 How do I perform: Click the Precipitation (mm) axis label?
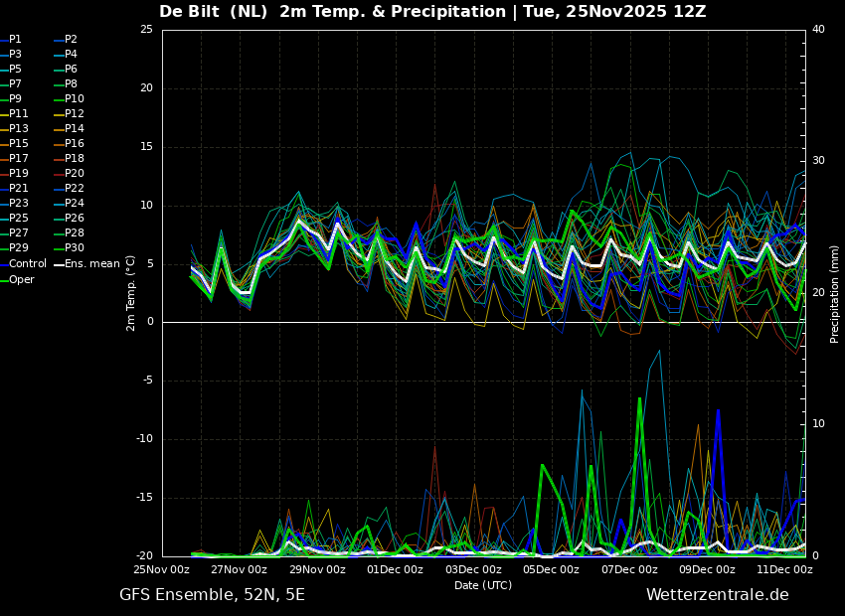coord(834,294)
